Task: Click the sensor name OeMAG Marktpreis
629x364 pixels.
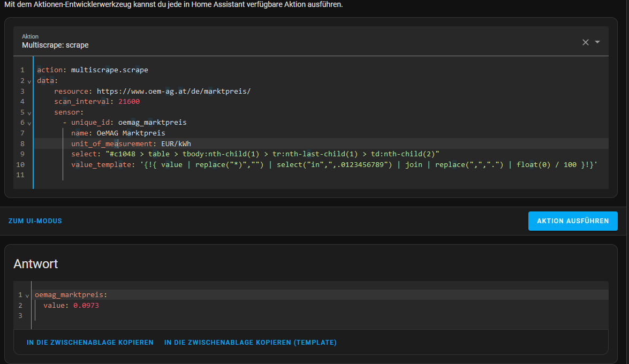Action: (x=131, y=133)
